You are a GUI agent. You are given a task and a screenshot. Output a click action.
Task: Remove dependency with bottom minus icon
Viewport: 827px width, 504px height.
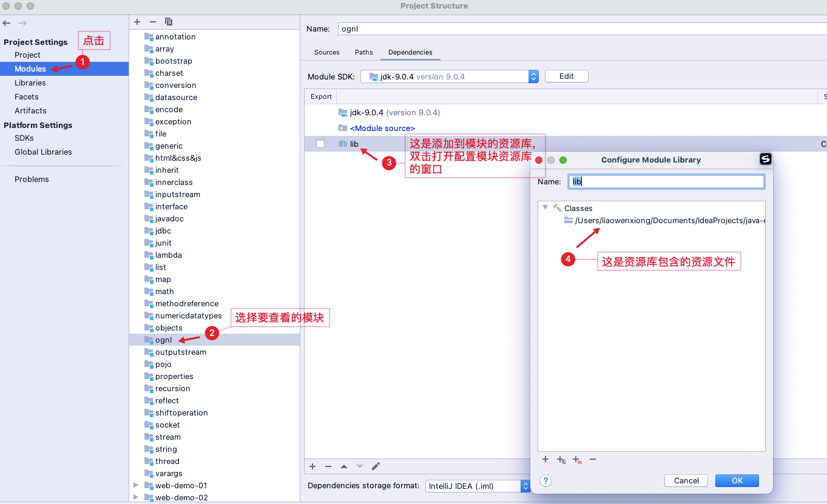[x=328, y=466]
